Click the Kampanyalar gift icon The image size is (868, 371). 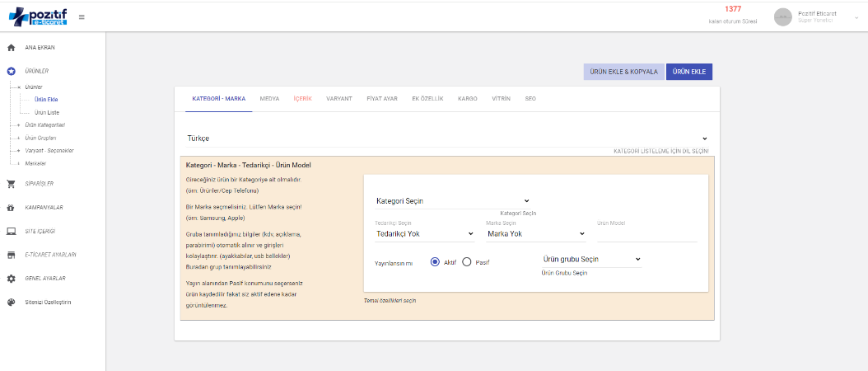(x=12, y=208)
